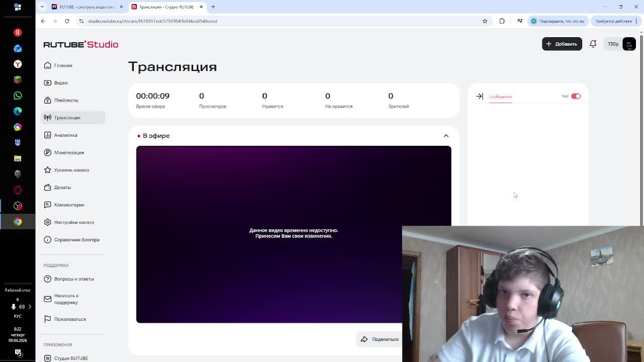644x362 pixels.
Task: Click the Требуется действие chip
Action: coord(616,21)
